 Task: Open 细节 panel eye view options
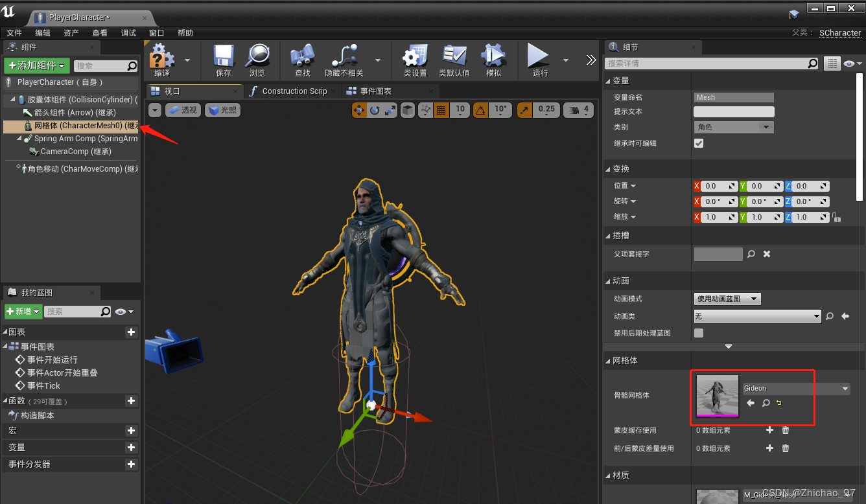pos(853,63)
